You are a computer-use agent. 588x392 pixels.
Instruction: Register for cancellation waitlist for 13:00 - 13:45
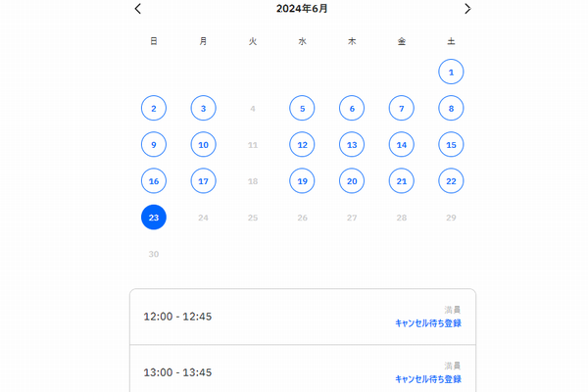[x=427, y=378]
